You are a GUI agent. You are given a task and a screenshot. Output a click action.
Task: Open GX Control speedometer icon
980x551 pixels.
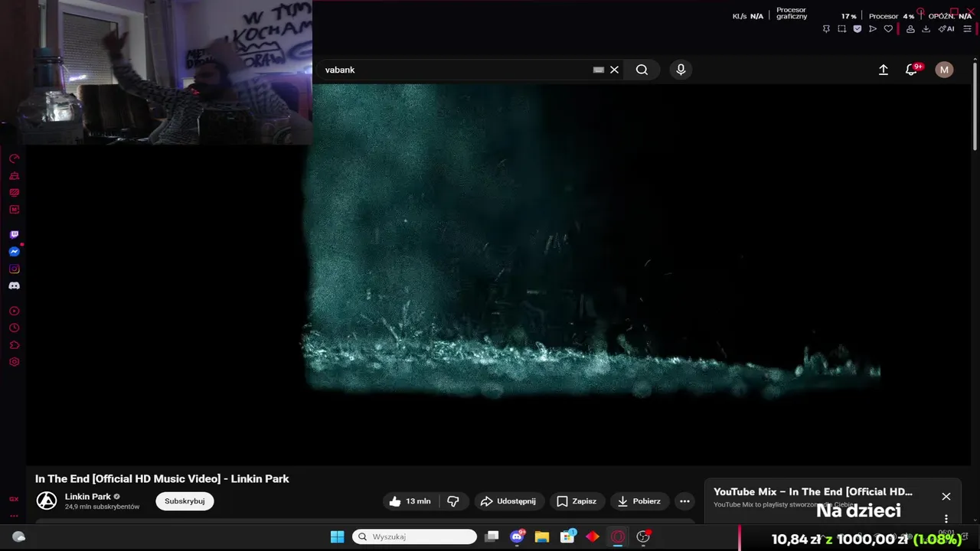point(14,159)
